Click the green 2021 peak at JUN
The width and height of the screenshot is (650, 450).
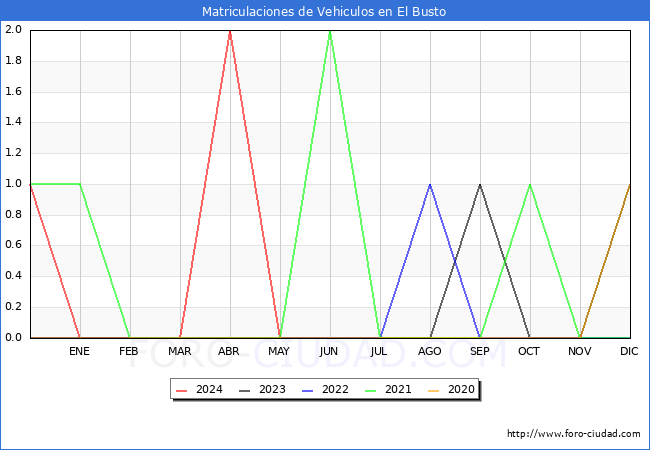[x=330, y=31]
